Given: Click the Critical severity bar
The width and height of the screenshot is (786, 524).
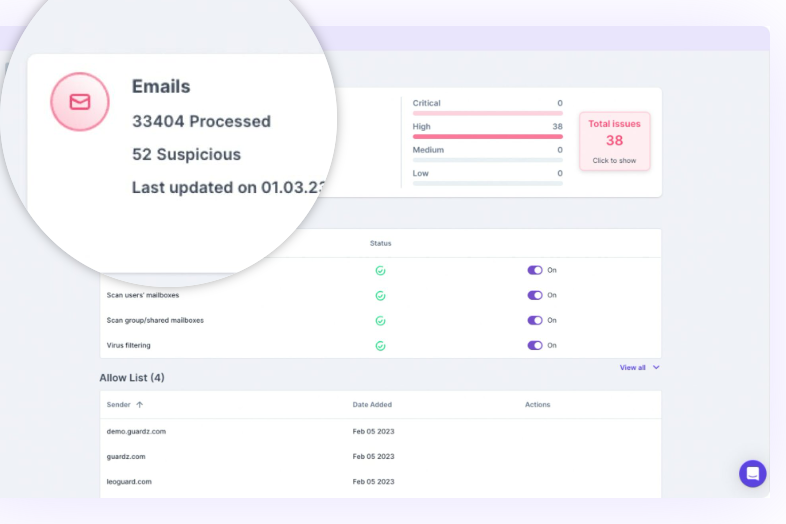Looking at the screenshot, I should [x=487, y=113].
